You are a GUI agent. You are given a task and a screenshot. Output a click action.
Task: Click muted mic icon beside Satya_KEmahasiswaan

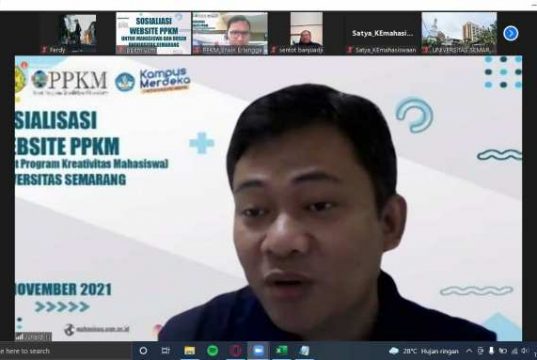point(350,50)
